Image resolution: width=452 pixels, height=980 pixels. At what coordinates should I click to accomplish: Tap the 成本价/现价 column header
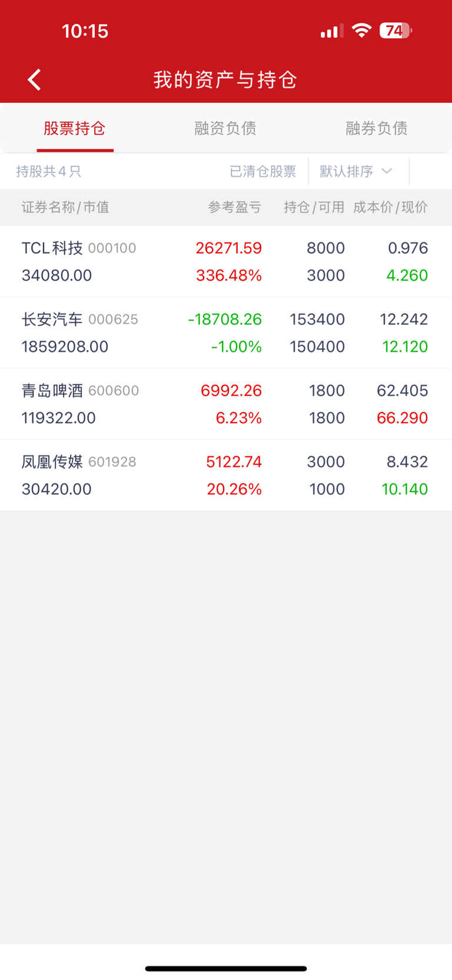pos(390,207)
